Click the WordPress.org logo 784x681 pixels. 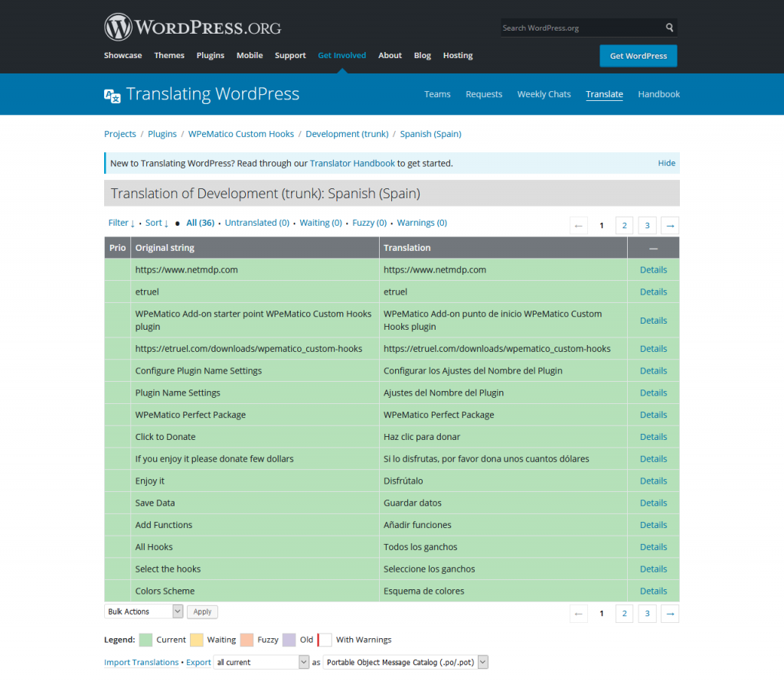pyautogui.click(x=192, y=27)
